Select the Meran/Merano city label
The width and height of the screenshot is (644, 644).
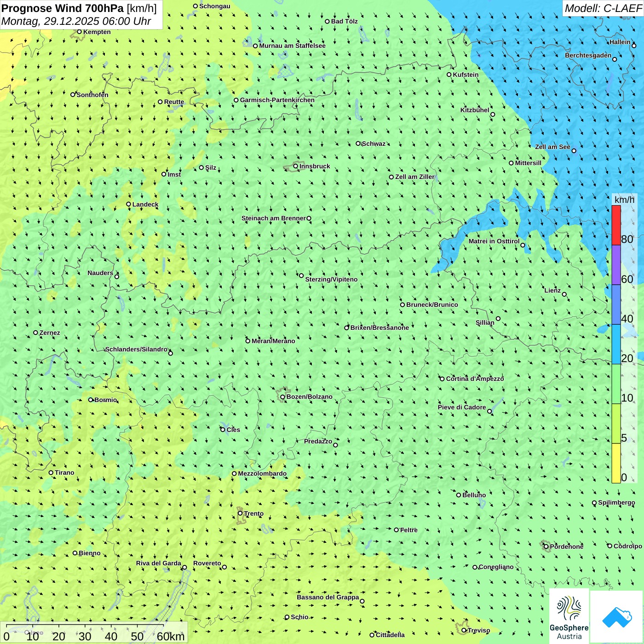pyautogui.click(x=273, y=341)
